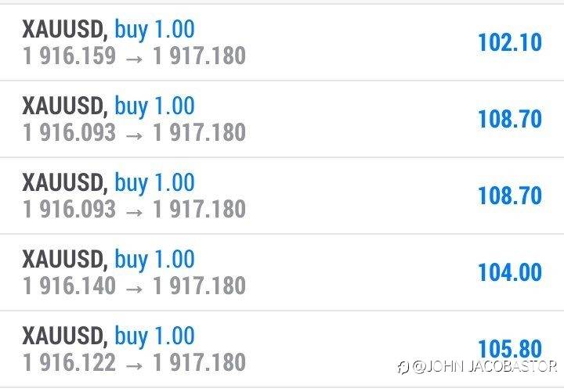Open the trade with entry price 1 916.159
This screenshot has height=392, width=564.
pyautogui.click(x=70, y=56)
